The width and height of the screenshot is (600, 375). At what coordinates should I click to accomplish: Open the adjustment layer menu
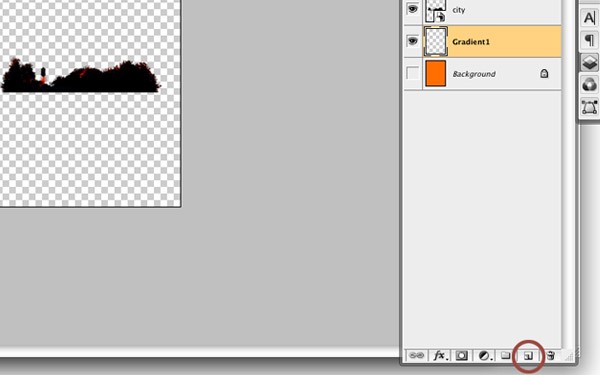[484, 356]
